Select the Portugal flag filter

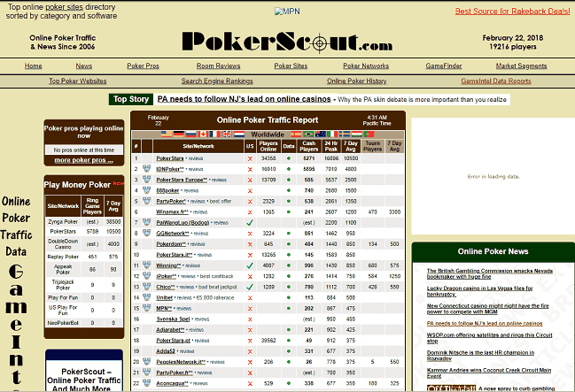point(369,135)
